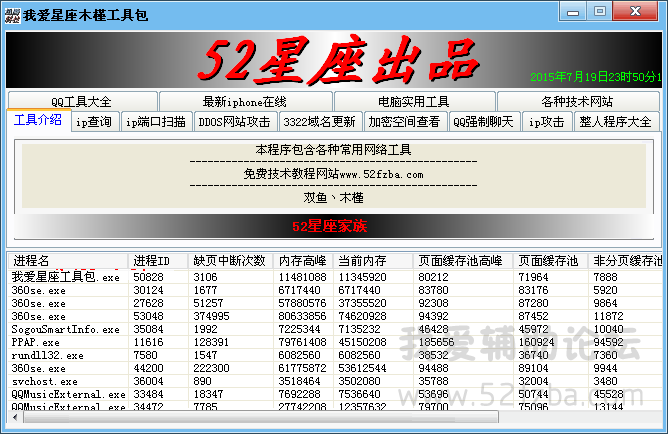Click current memory value 7135232
This screenshot has height=434, width=668.
(360, 329)
